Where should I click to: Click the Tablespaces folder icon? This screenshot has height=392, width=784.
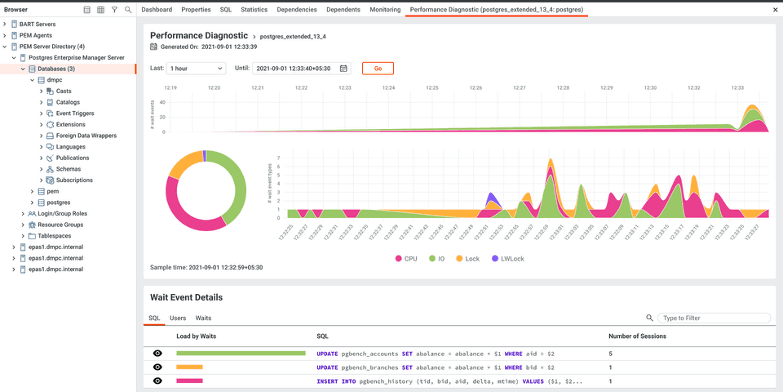(32, 236)
